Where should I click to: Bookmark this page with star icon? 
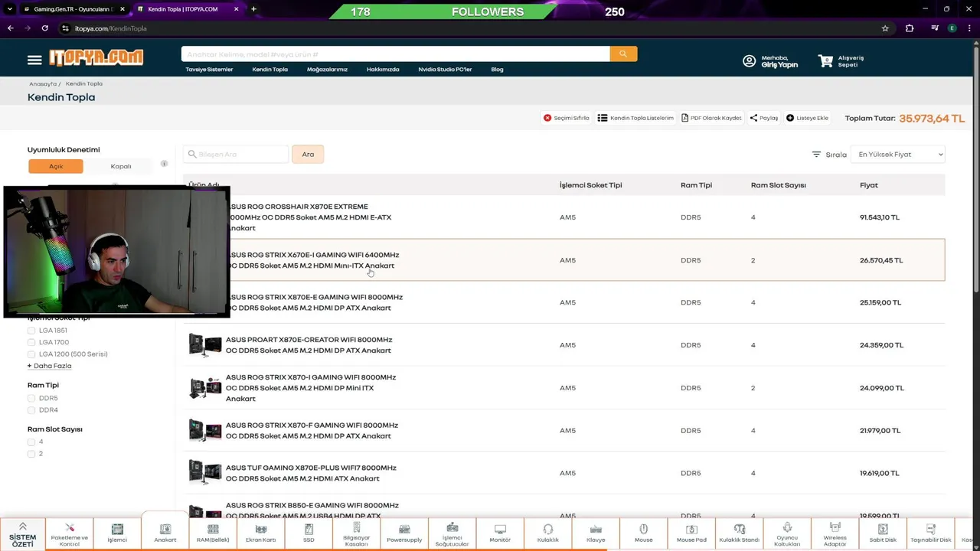coord(885,28)
